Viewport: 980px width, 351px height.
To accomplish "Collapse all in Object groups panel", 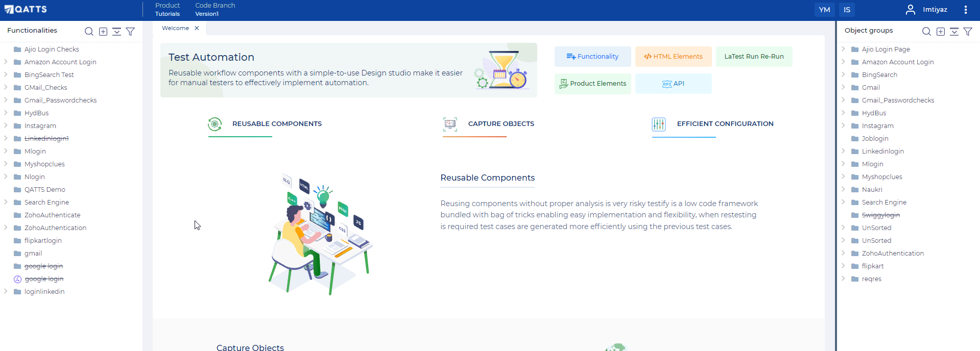I will click(x=954, y=32).
